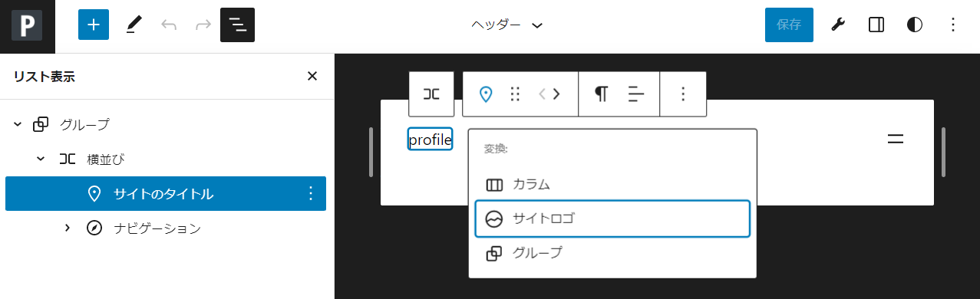The height and width of the screenshot is (299, 980).
Task: Collapse the グループ tree item
Action: pyautogui.click(x=18, y=124)
